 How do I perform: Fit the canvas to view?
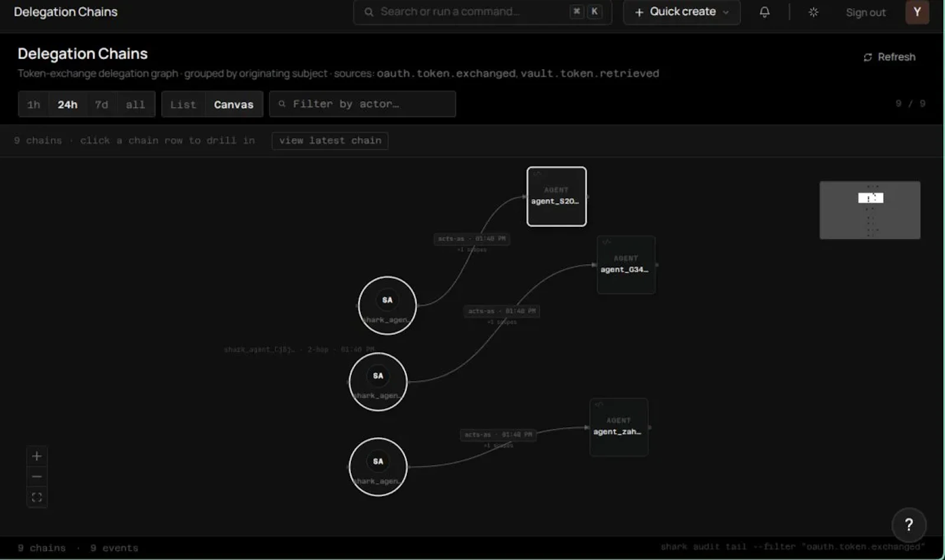coord(37,497)
